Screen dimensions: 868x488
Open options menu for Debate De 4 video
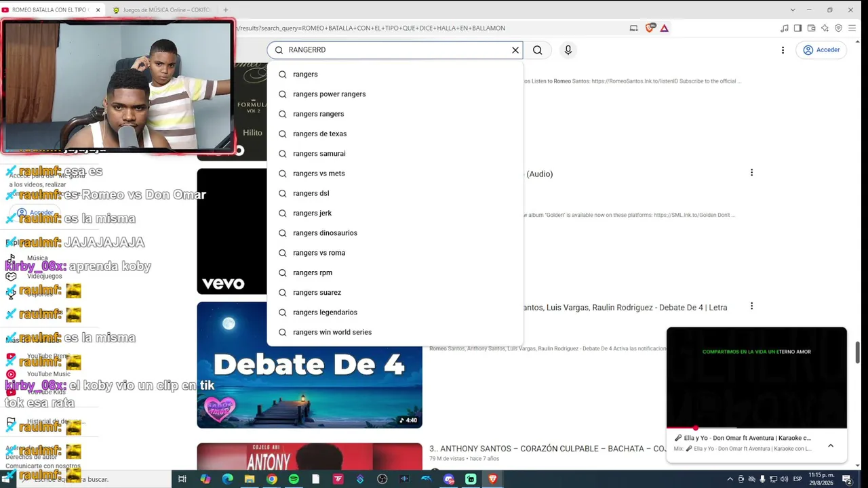click(x=751, y=306)
